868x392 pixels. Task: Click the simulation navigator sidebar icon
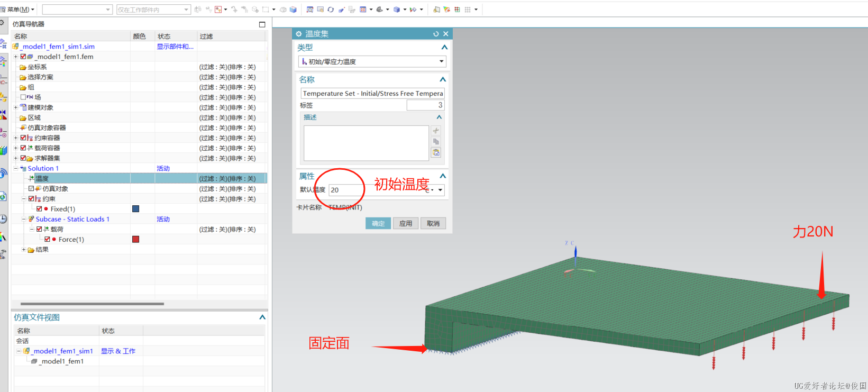pos(4,44)
